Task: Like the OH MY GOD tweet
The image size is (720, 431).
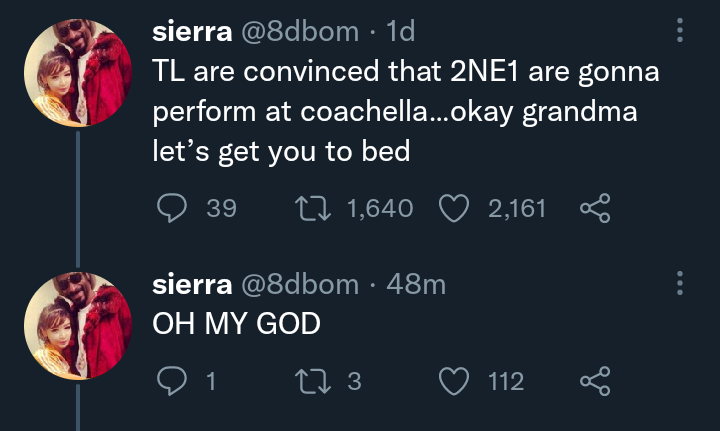Action: 455,380
